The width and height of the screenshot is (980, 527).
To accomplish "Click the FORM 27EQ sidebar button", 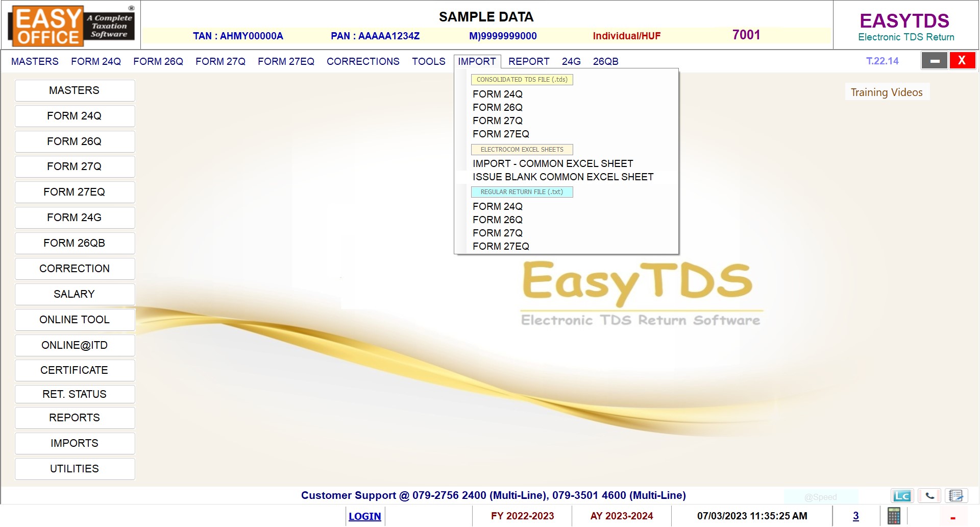I will [x=75, y=192].
